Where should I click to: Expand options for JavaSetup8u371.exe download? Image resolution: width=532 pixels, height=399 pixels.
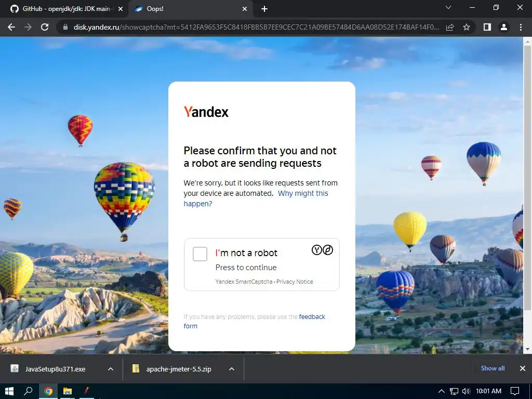coord(111,369)
